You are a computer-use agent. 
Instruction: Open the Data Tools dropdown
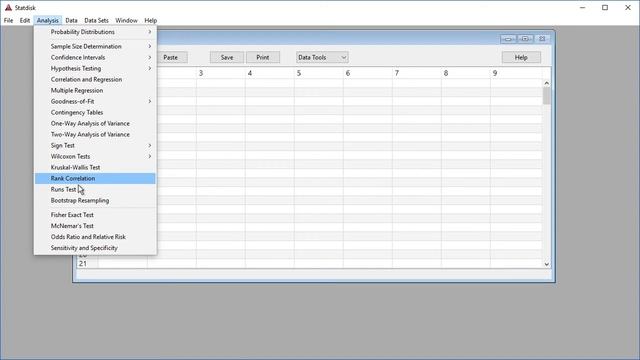[x=322, y=58]
